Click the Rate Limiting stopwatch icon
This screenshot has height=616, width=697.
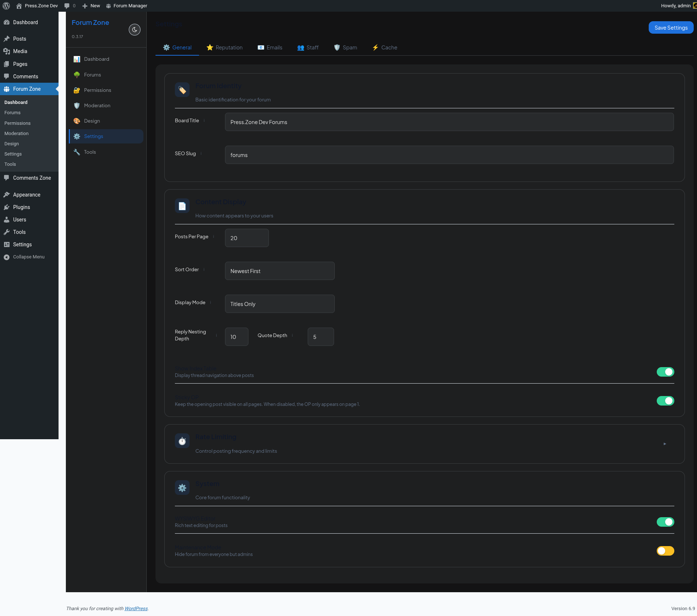coord(182,441)
